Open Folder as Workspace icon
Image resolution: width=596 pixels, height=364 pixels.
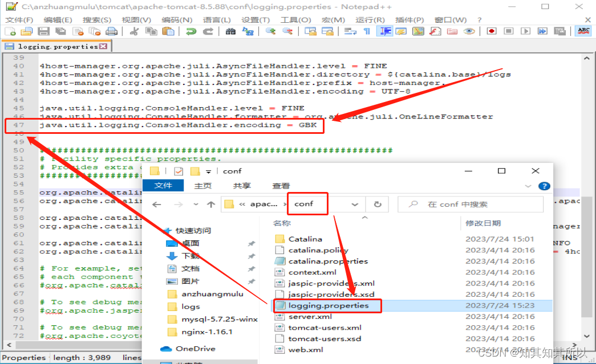tap(452, 31)
